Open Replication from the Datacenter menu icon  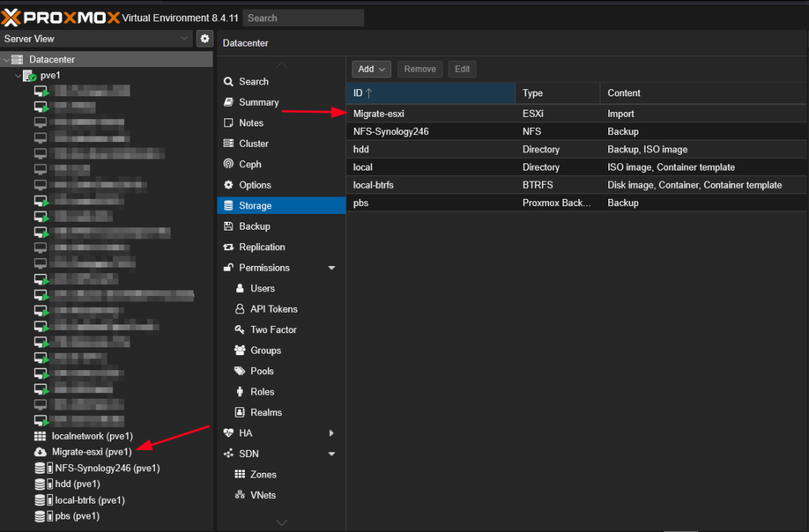point(230,247)
